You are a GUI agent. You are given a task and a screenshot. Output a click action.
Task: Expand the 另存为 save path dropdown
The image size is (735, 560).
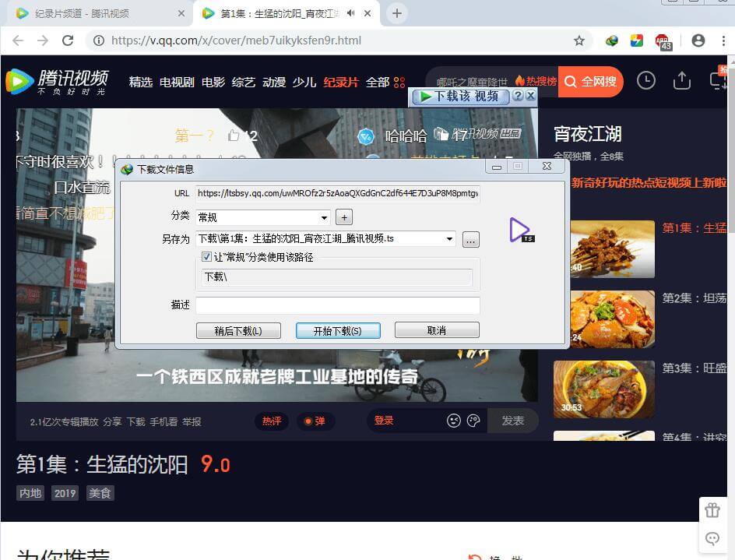coord(449,239)
